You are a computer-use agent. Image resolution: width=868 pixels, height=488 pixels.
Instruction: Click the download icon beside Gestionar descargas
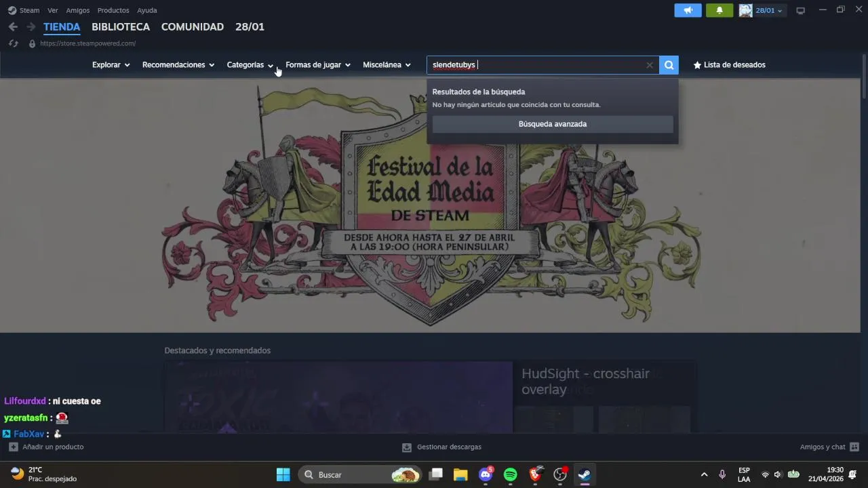[407, 447]
